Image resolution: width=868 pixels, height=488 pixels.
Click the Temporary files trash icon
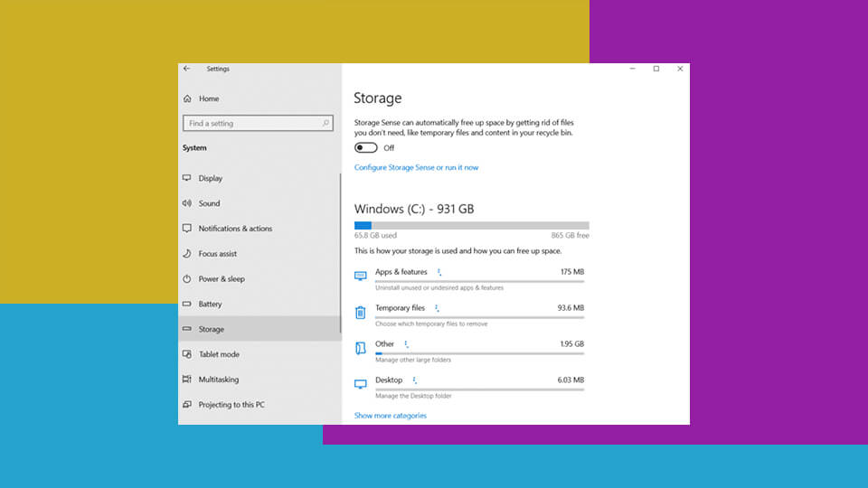pyautogui.click(x=361, y=313)
